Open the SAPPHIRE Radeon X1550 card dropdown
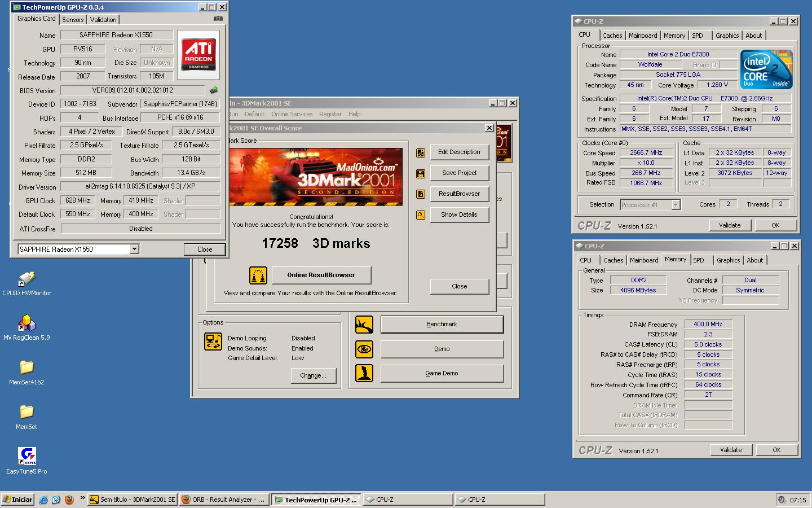The width and height of the screenshot is (812, 508). (x=134, y=249)
